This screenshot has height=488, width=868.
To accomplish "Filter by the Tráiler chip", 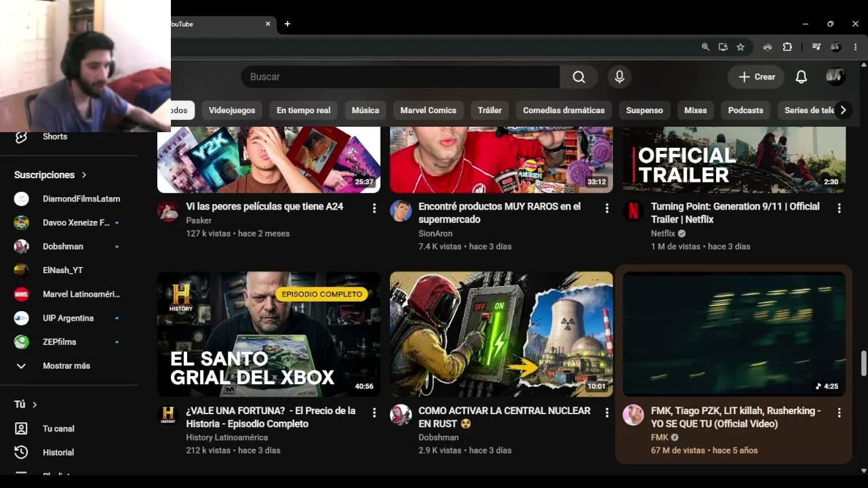I will pos(490,110).
